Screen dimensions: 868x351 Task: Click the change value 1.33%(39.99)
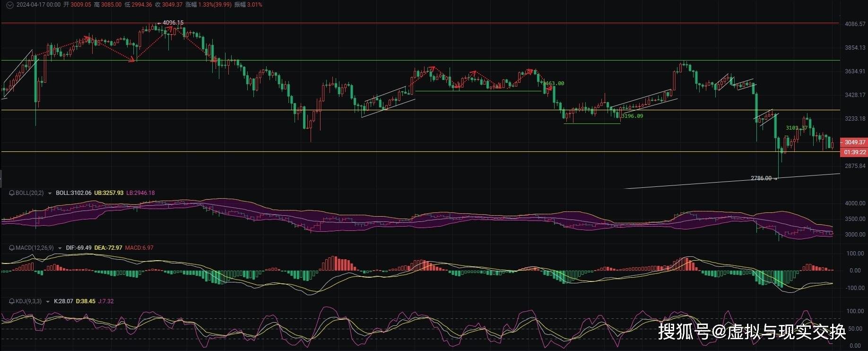pos(215,5)
